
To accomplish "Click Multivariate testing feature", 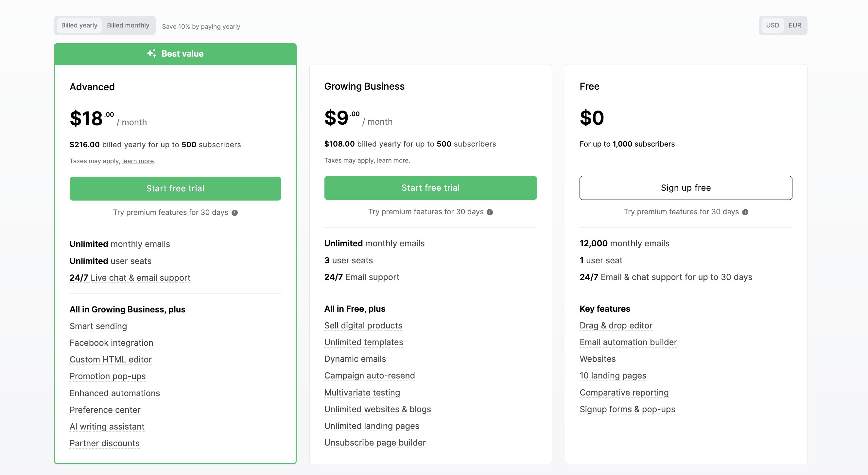I will [x=362, y=393].
